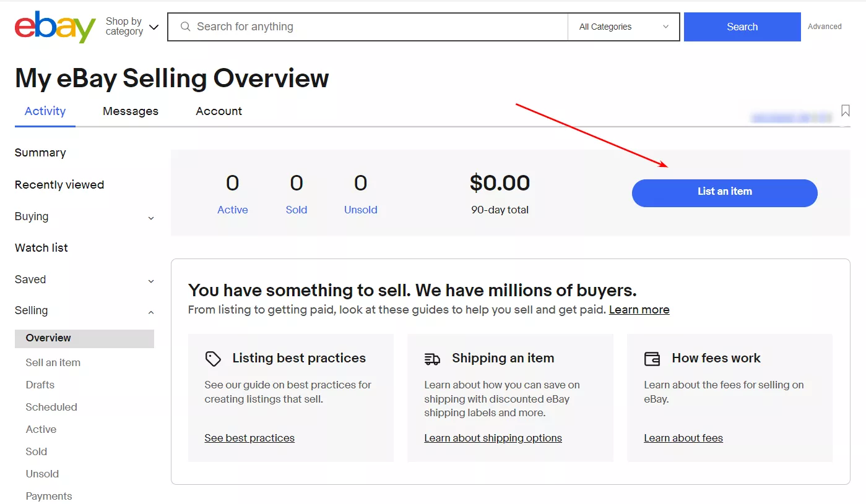This screenshot has width=866, height=504.
Task: Click the Search for anything field
Action: click(x=368, y=27)
